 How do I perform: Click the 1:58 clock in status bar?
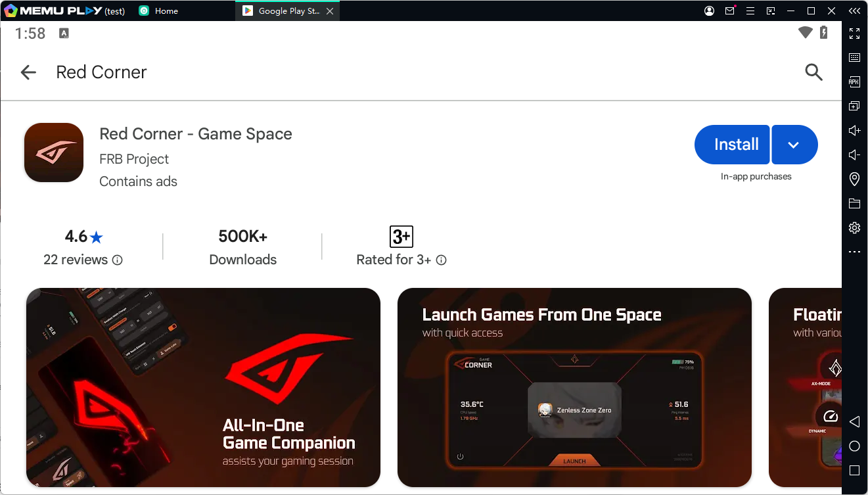pyautogui.click(x=30, y=34)
